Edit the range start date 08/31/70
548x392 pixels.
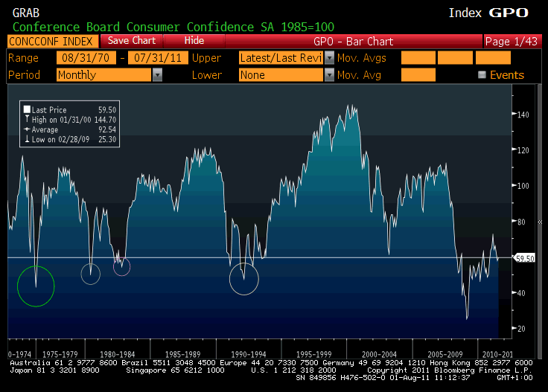tap(86, 57)
